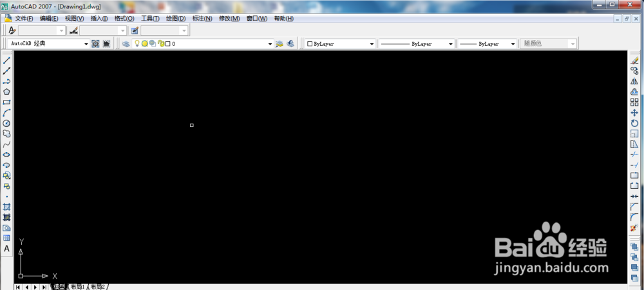Select the Explode tool
The height and width of the screenshot is (290, 644).
634,227
